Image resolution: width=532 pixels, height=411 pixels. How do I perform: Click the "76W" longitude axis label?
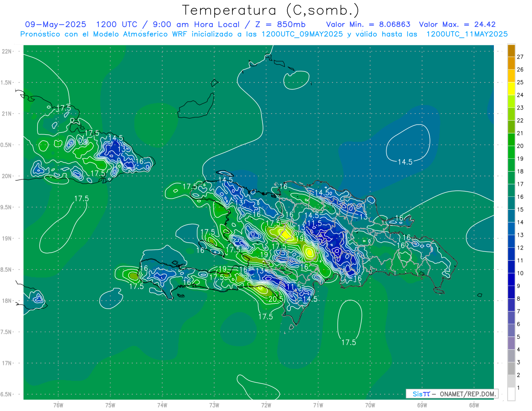tap(58, 405)
